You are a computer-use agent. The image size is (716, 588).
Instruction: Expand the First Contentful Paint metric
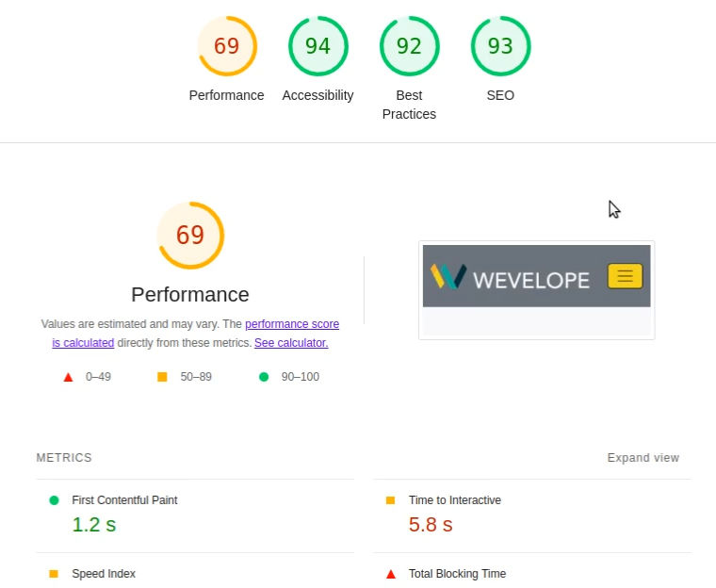click(x=124, y=500)
